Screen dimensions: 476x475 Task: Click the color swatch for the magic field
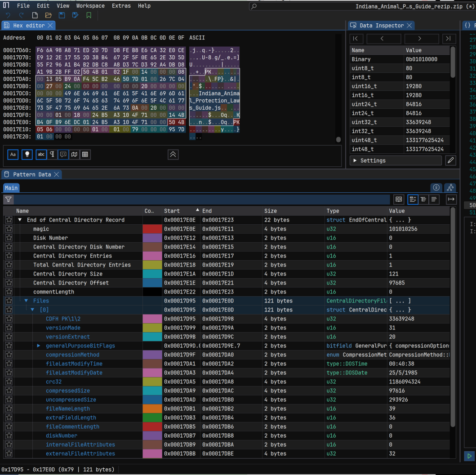pos(152,229)
